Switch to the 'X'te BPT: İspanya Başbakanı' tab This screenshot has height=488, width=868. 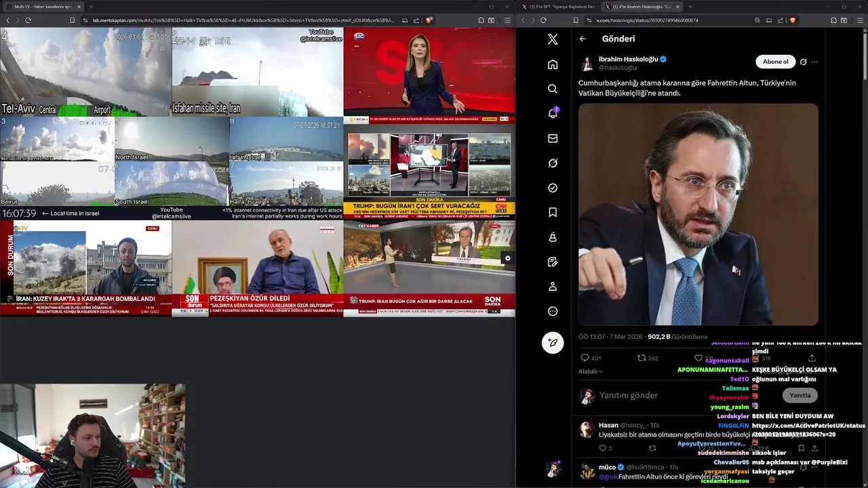pyautogui.click(x=560, y=7)
